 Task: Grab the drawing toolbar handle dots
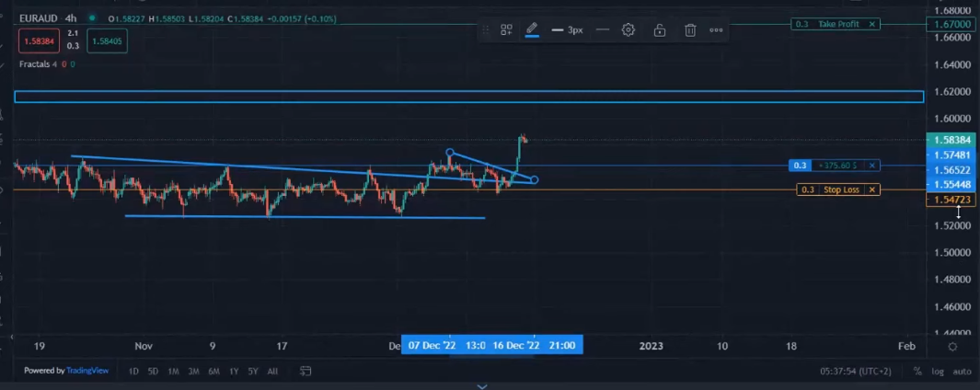tap(485, 29)
